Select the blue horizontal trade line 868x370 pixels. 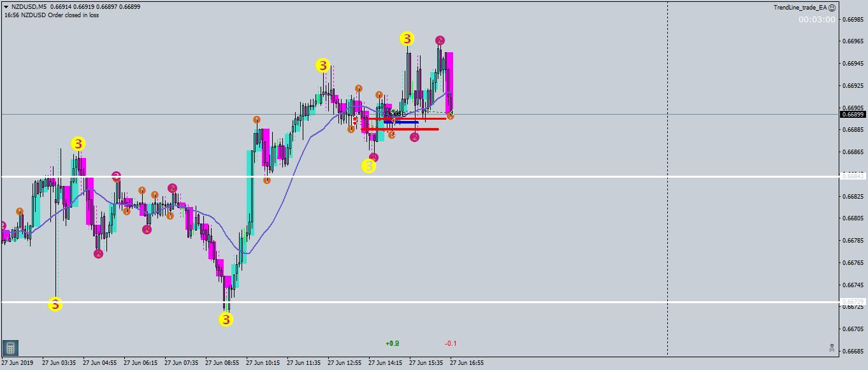click(401, 122)
